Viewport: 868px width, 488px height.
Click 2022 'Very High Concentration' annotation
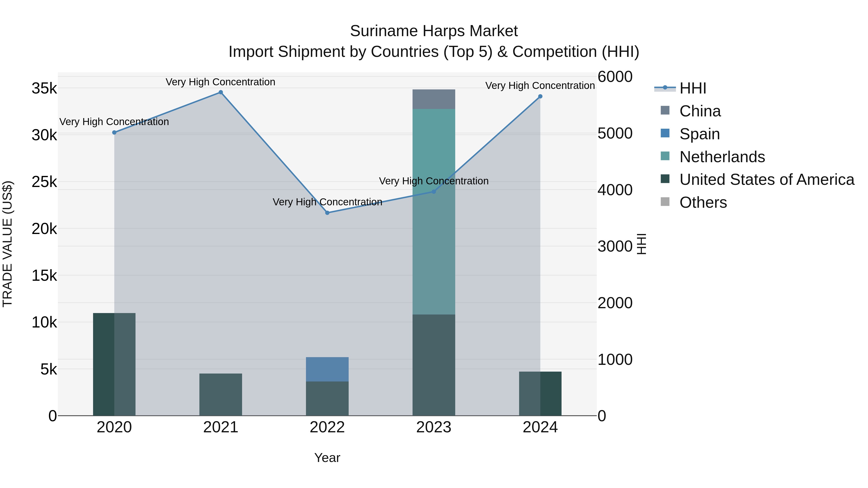pos(327,202)
